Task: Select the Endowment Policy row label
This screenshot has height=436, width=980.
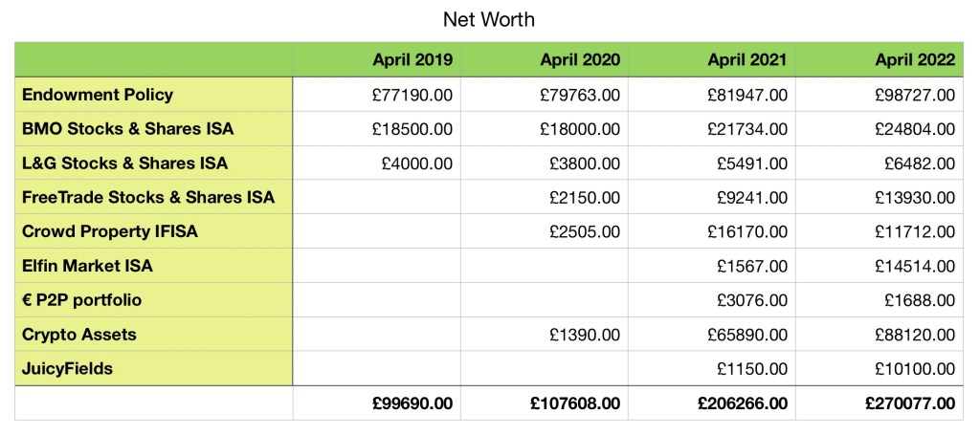Action: point(97,95)
